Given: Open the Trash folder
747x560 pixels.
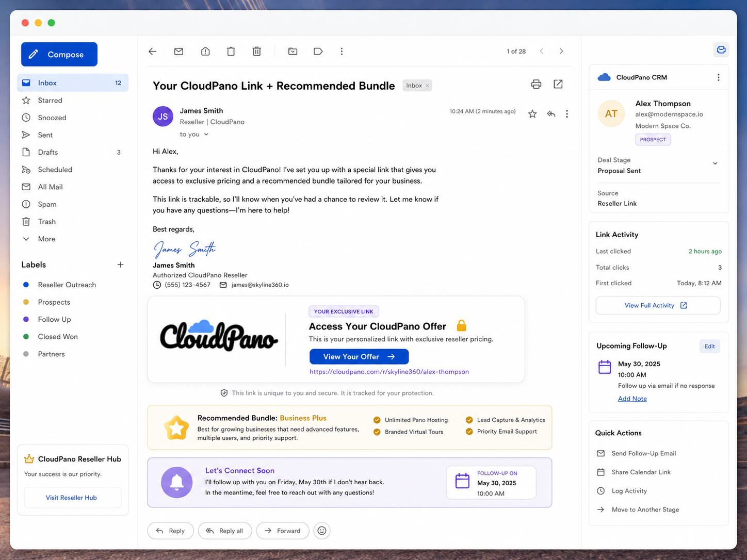Looking at the screenshot, I should pyautogui.click(x=73, y=222).
